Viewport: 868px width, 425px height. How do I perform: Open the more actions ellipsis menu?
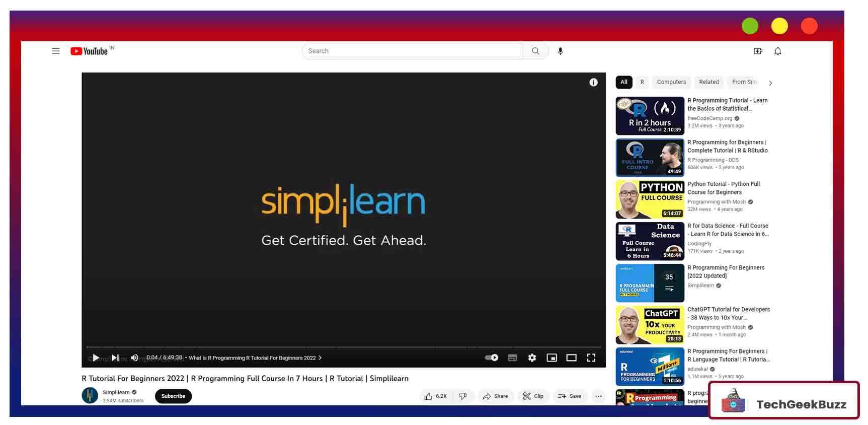point(598,396)
